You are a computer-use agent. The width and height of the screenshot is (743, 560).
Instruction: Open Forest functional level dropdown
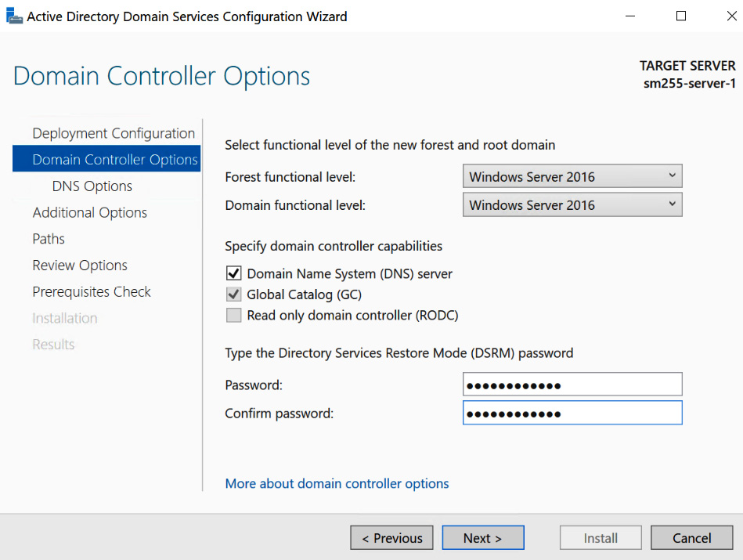point(572,176)
